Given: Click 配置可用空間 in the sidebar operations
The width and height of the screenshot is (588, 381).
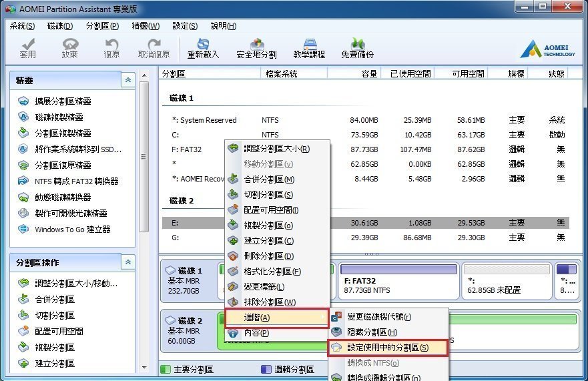Looking at the screenshot, I should click(x=51, y=331).
